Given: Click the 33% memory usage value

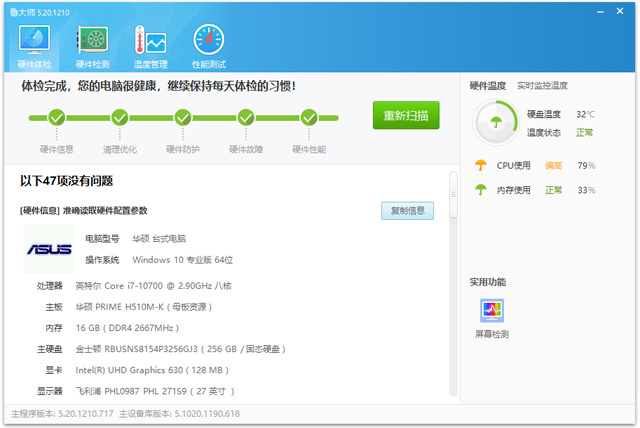Looking at the screenshot, I should [586, 190].
